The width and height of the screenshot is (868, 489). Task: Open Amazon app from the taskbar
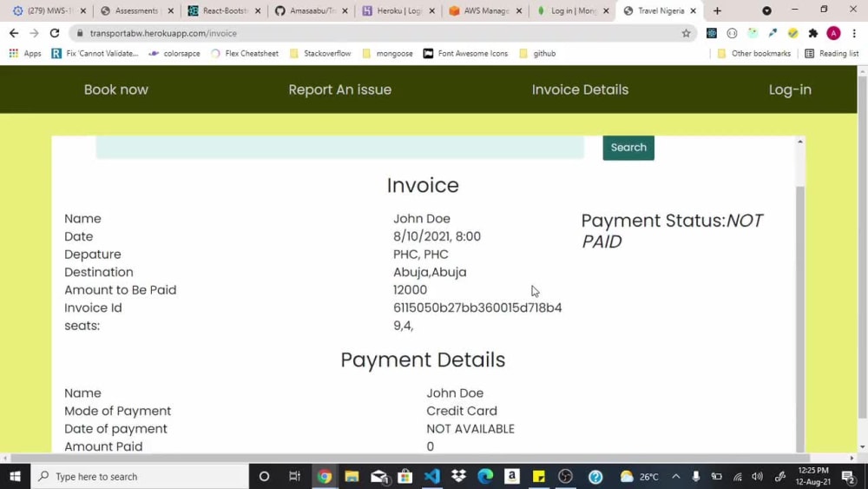pyautogui.click(x=512, y=476)
